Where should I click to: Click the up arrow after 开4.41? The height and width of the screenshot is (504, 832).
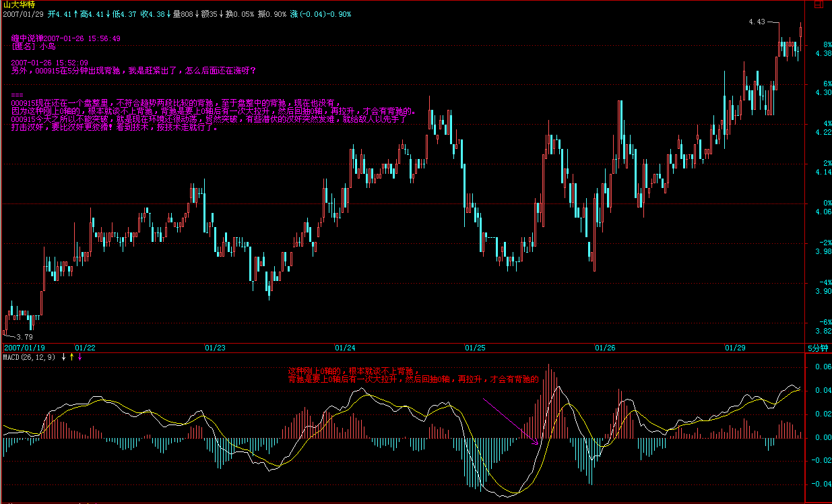(x=75, y=13)
